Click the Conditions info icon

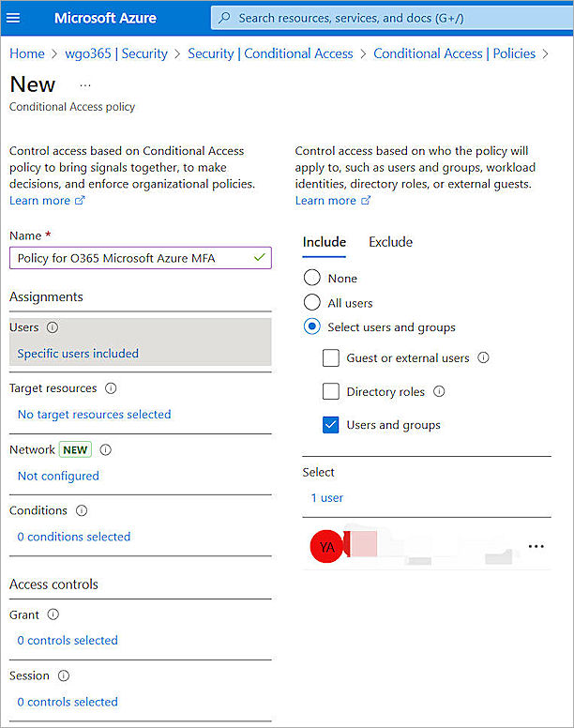(x=82, y=511)
